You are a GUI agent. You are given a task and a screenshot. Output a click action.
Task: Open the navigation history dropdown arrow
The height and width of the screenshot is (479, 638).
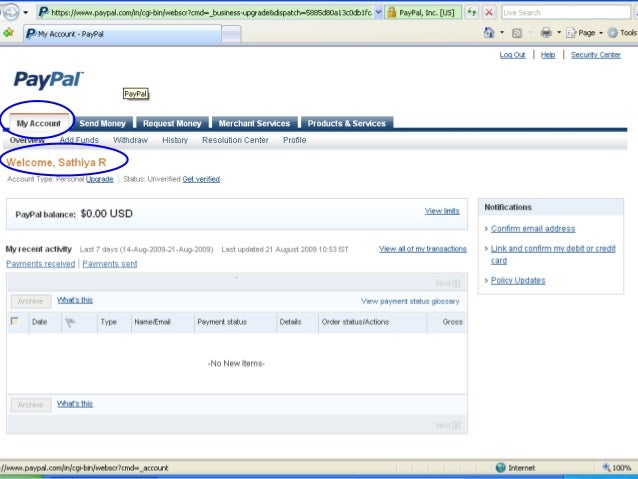pos(26,13)
